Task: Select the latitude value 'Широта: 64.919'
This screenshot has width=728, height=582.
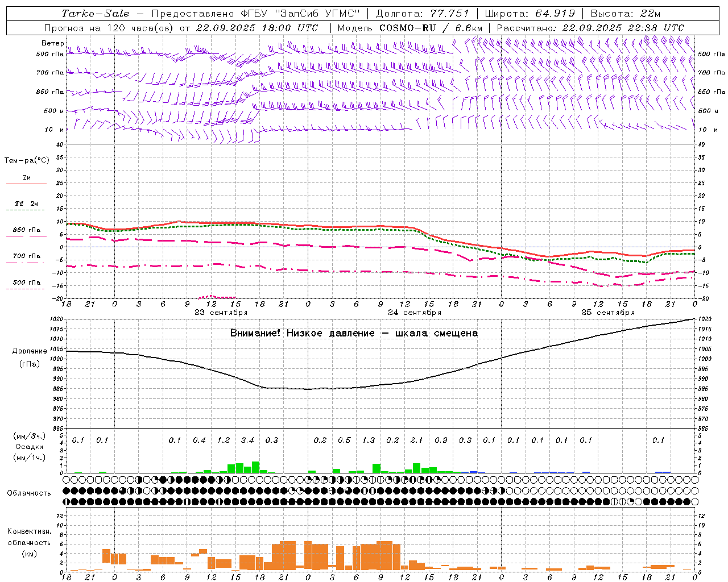Action: 530,14
